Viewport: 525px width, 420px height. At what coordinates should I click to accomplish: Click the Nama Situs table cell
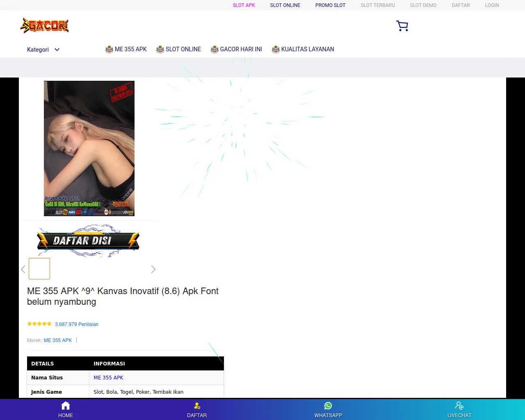click(58, 378)
